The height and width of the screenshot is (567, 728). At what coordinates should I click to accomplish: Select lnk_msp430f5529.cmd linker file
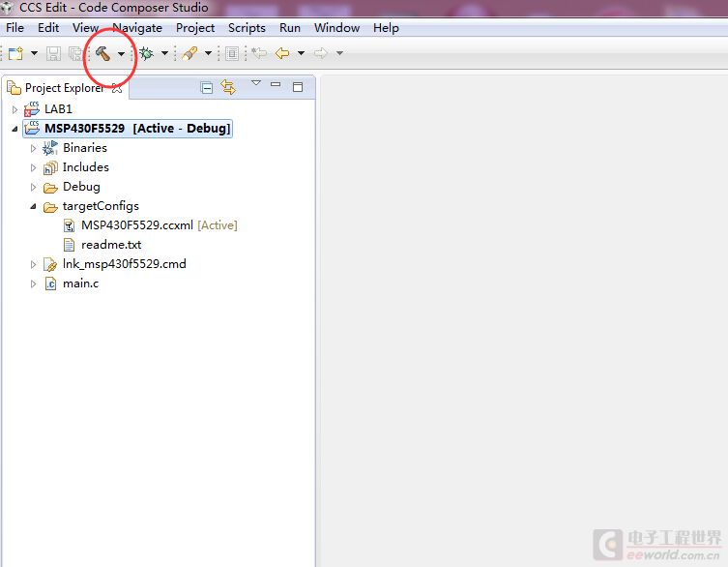tap(125, 264)
